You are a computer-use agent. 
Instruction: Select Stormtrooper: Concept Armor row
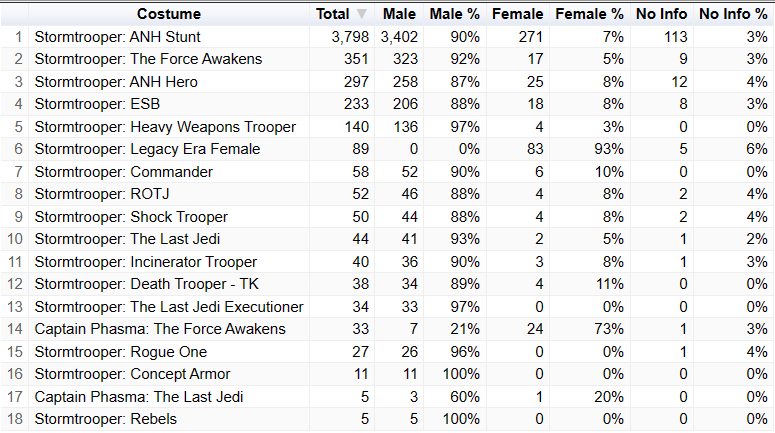click(x=388, y=374)
